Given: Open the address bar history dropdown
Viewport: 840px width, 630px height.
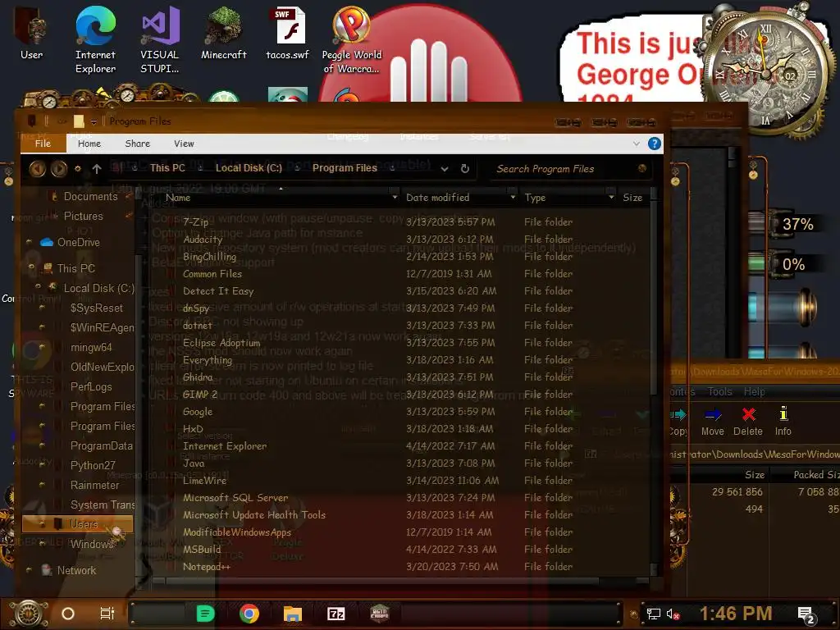Looking at the screenshot, I should coord(445,169).
